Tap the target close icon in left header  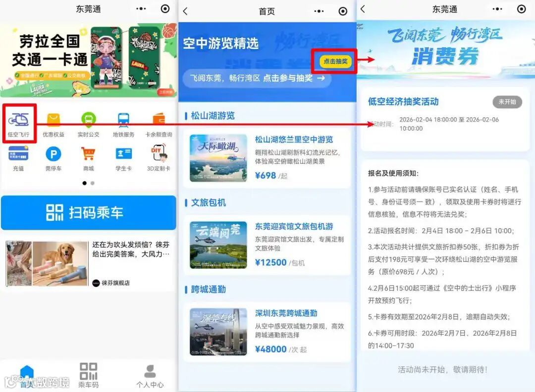coord(165,9)
